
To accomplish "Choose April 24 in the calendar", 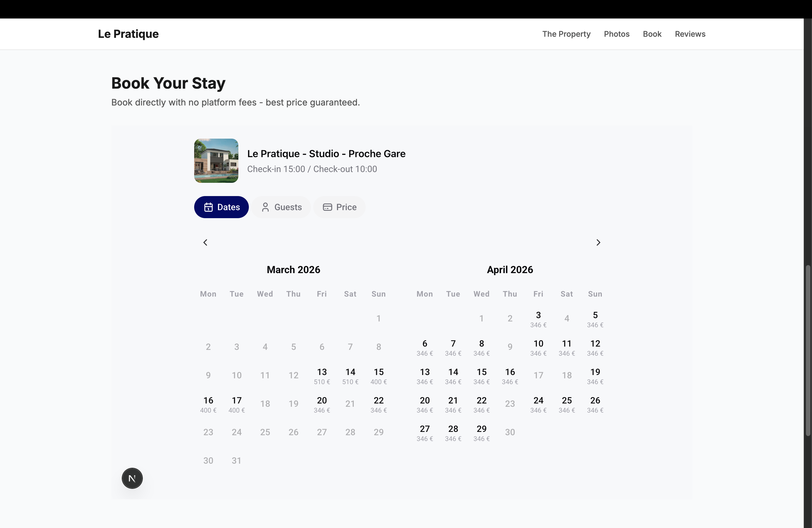I will click(538, 404).
